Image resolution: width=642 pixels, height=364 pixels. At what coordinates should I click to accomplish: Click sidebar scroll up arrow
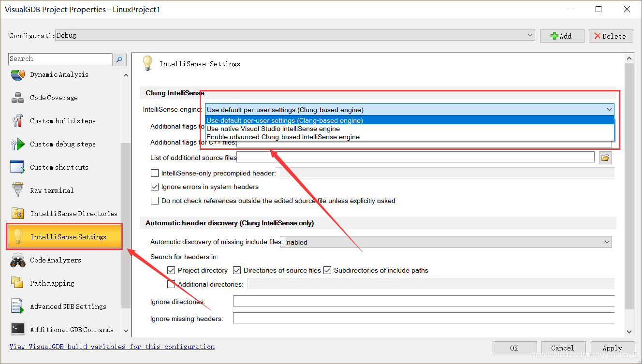click(126, 75)
